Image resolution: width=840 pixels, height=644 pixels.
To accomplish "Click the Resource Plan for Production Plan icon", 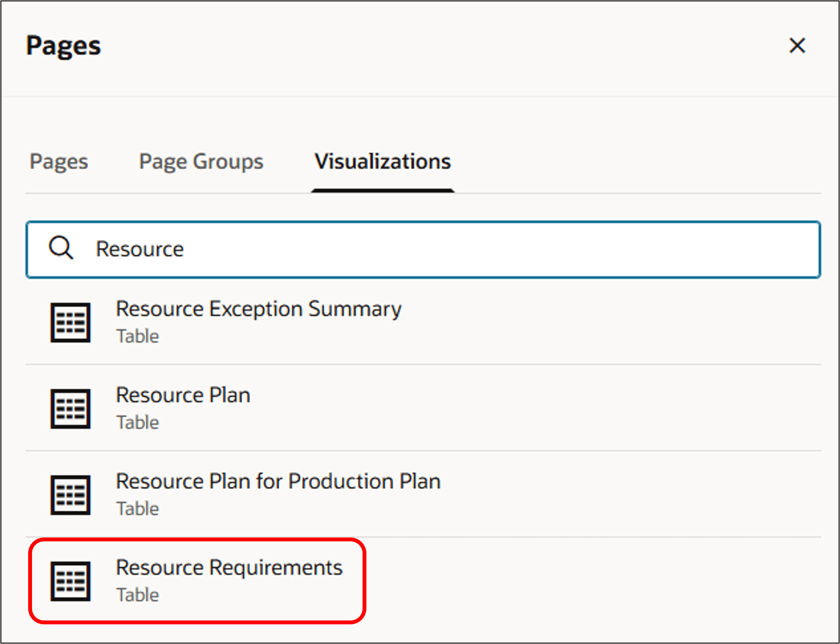I will (x=70, y=495).
